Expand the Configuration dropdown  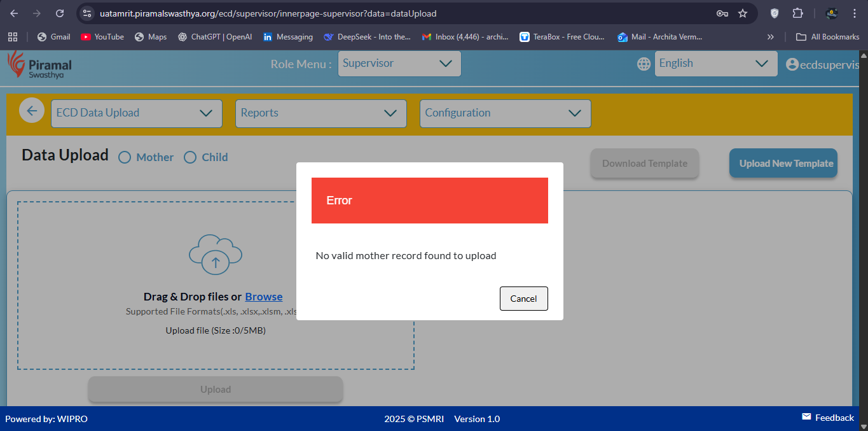pos(505,113)
